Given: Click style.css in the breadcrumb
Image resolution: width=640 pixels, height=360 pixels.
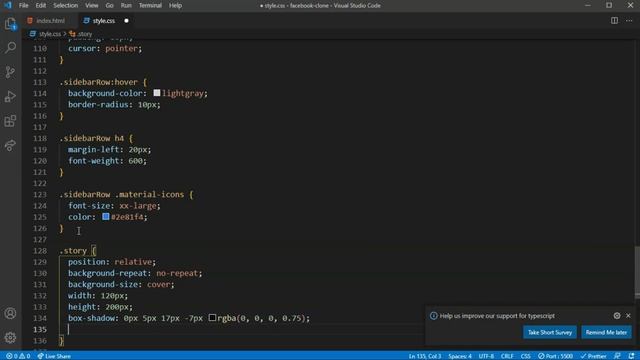Looking at the screenshot, I should click(x=50, y=34).
